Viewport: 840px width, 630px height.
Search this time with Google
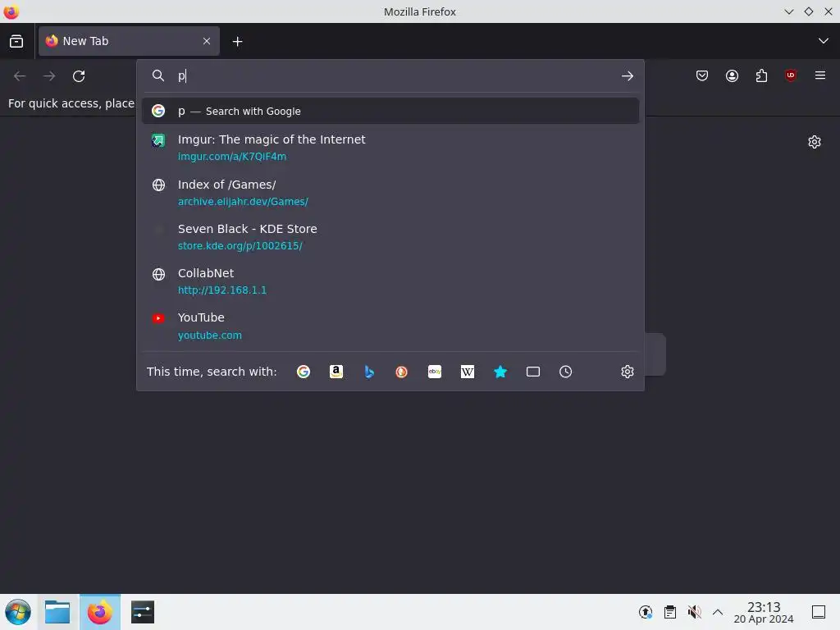click(x=304, y=372)
